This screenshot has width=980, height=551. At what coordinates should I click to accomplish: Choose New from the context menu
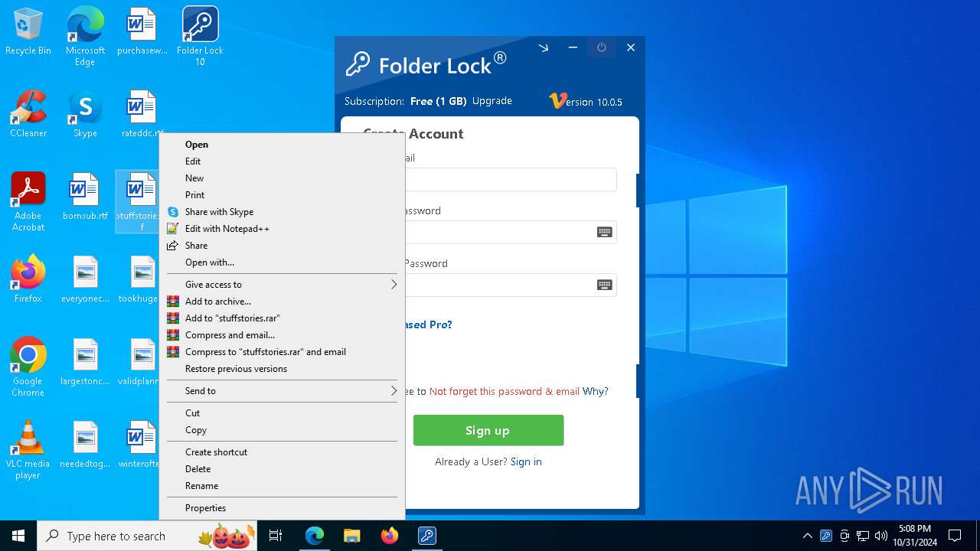(282, 178)
